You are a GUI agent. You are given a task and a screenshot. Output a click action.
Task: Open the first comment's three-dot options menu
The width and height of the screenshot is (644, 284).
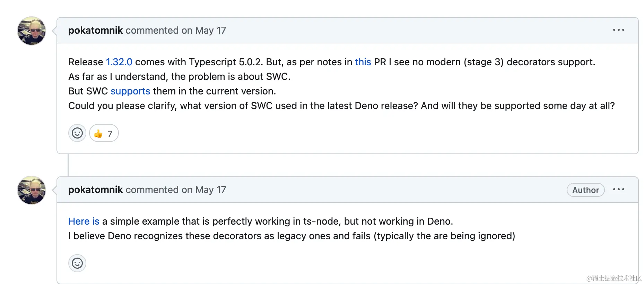618,30
